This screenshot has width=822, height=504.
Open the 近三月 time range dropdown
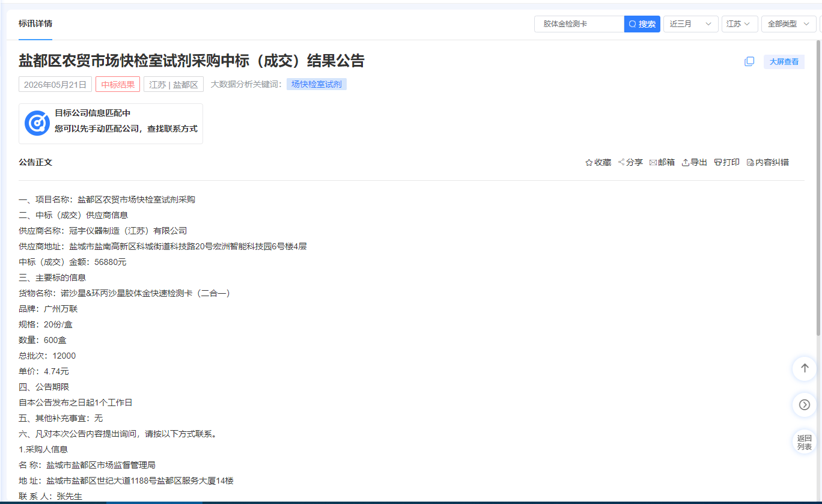[x=691, y=24]
